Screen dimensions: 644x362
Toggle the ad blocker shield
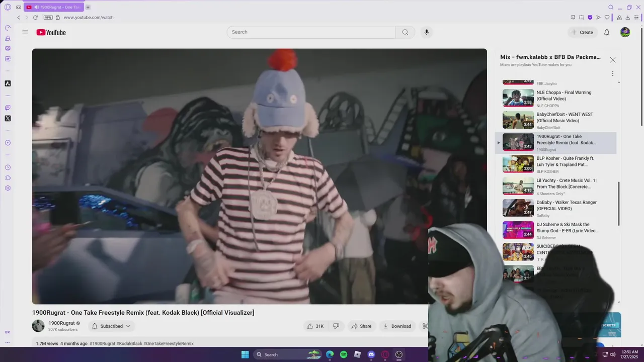(x=590, y=17)
